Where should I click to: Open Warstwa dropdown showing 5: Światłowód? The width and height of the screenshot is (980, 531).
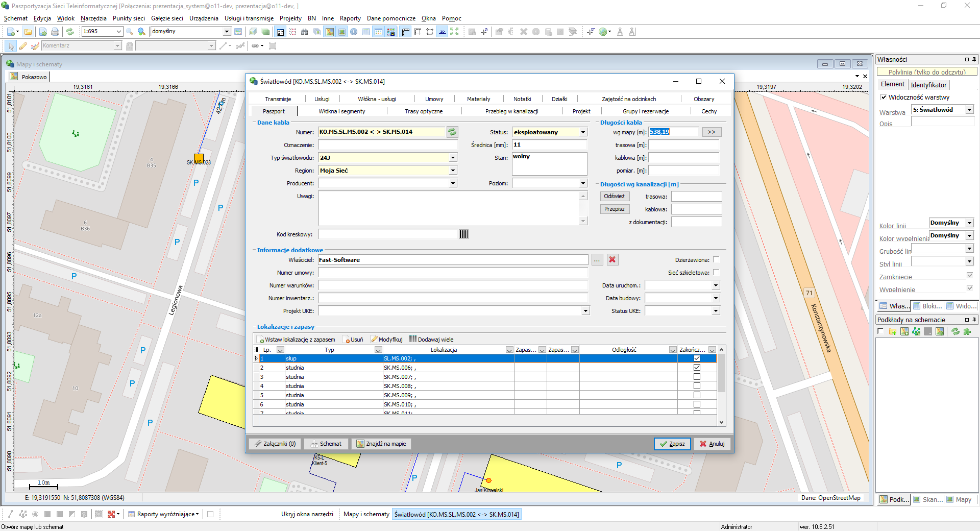[x=969, y=110]
